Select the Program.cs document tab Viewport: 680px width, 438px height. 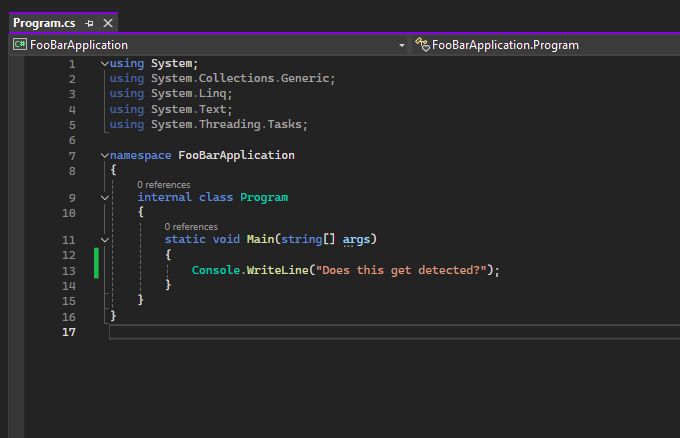point(44,23)
